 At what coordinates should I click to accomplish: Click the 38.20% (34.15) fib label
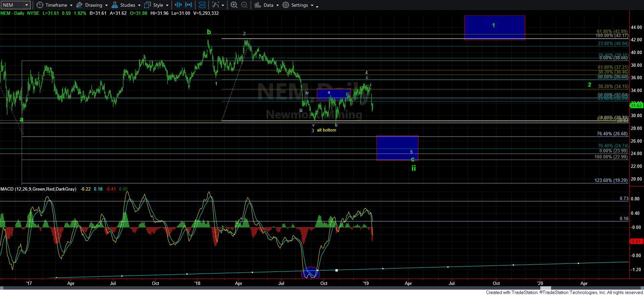(x=613, y=86)
